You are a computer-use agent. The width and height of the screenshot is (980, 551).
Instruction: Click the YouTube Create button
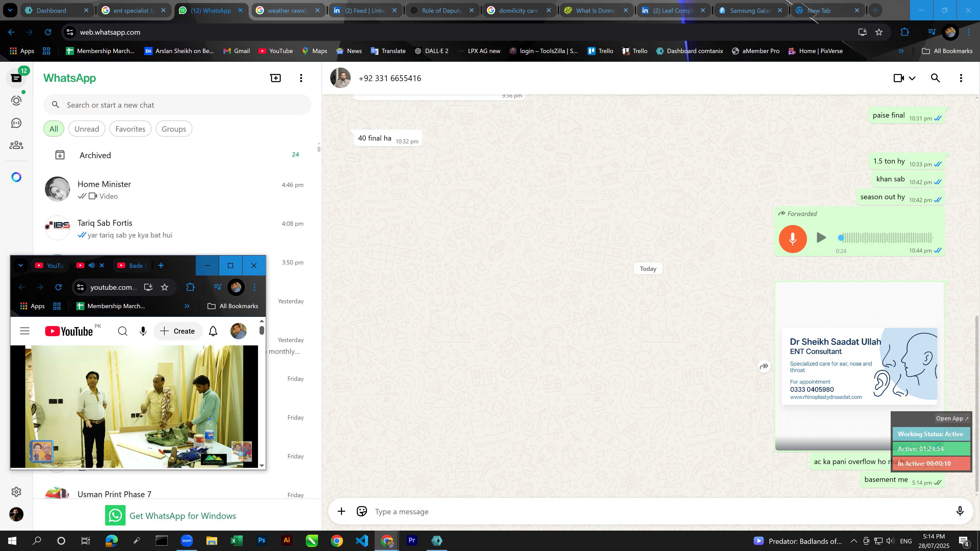click(x=177, y=331)
